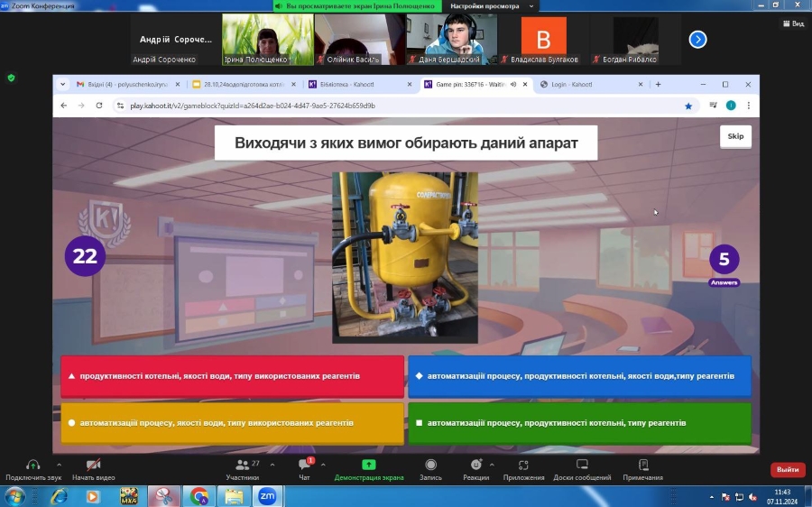Click the red leave meeting button
Viewport: 812px width, 507px height.
pyautogui.click(x=787, y=470)
